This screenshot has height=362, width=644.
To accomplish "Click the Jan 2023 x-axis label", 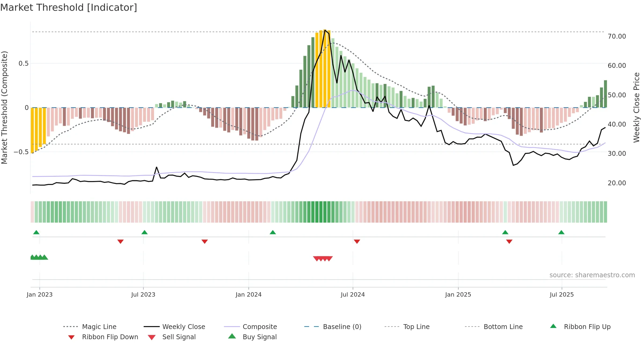I will 40,294.
